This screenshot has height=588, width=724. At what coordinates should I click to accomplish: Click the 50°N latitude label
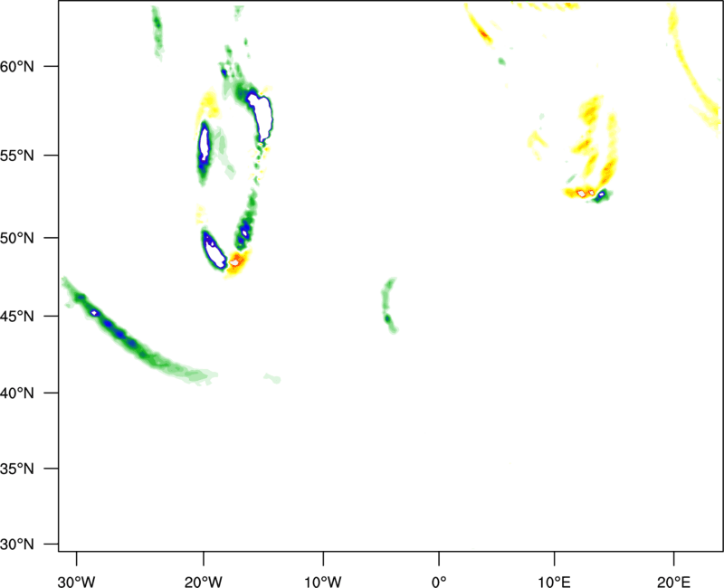pyautogui.click(x=17, y=238)
